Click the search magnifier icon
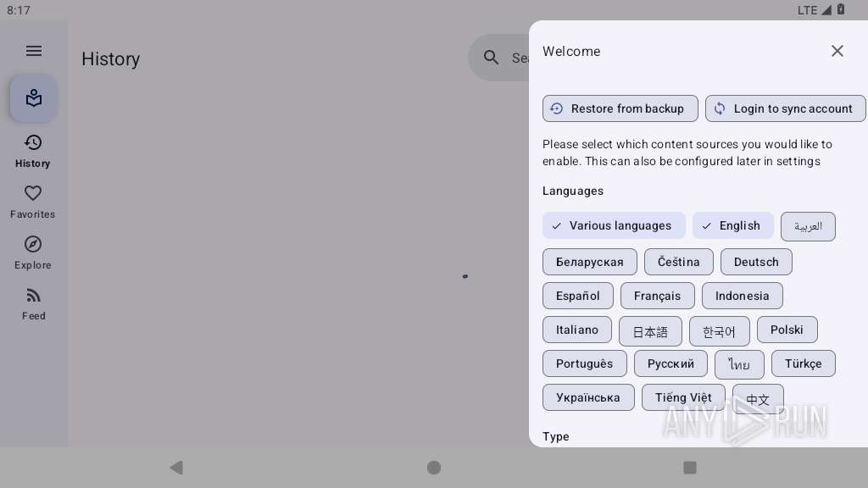The width and height of the screenshot is (868, 488). [491, 57]
